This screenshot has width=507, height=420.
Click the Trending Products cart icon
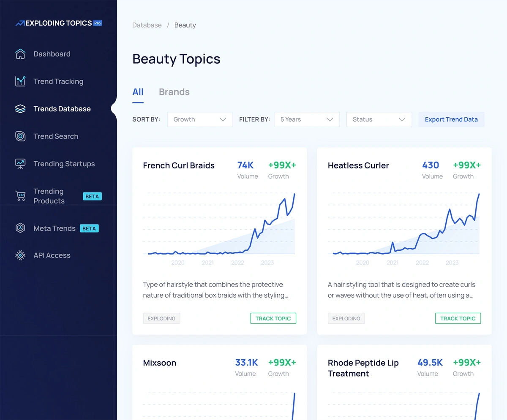(20, 196)
